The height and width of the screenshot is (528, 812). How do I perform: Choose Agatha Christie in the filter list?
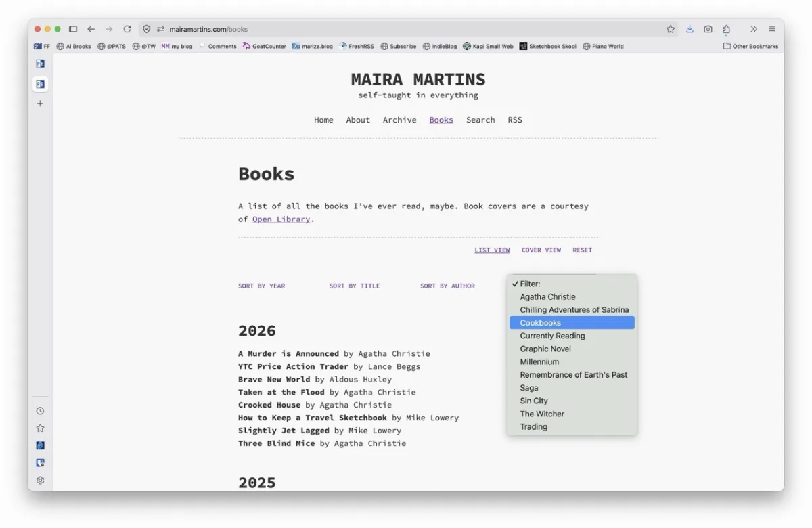[572, 296]
